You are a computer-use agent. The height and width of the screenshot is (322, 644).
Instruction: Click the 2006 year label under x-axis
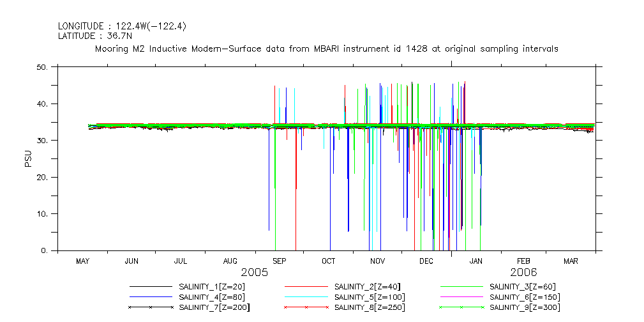click(x=523, y=272)
